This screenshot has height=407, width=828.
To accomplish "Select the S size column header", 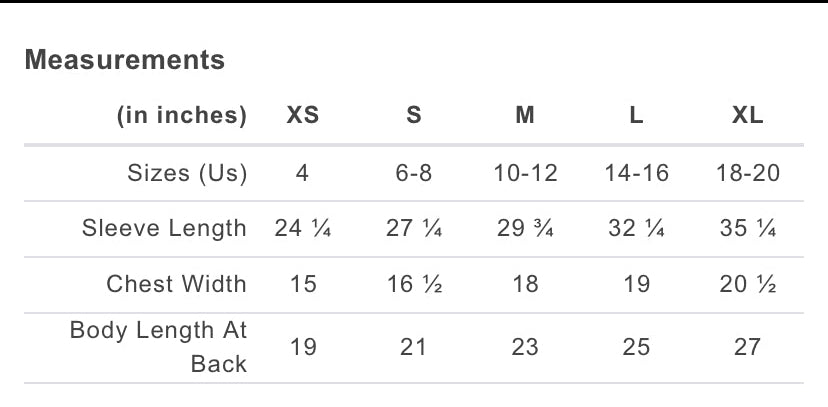I will 414,116.
